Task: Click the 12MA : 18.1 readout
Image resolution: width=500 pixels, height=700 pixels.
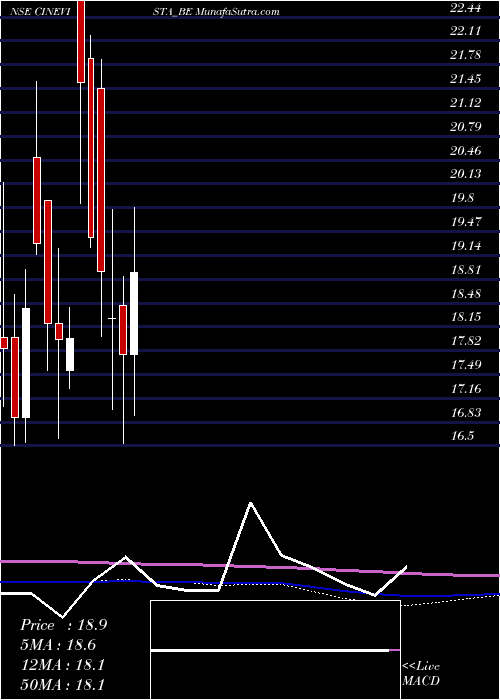Action: click(62, 665)
